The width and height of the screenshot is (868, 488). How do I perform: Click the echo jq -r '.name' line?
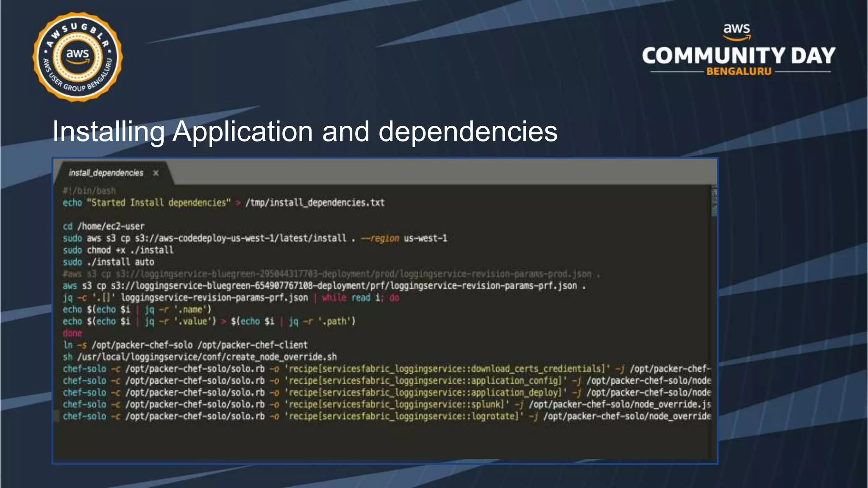coord(136,309)
